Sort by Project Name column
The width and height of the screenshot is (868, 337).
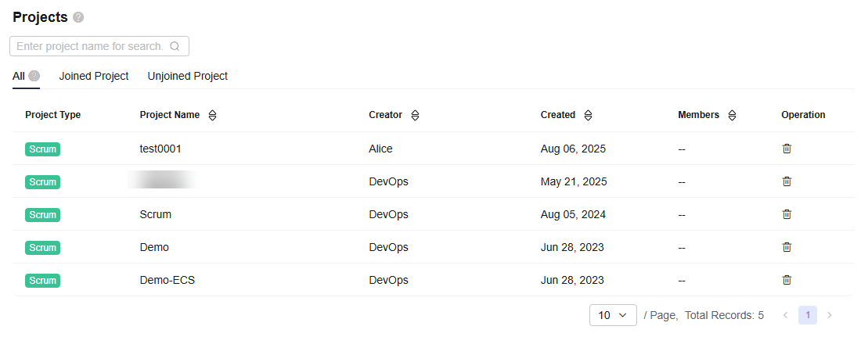click(212, 115)
